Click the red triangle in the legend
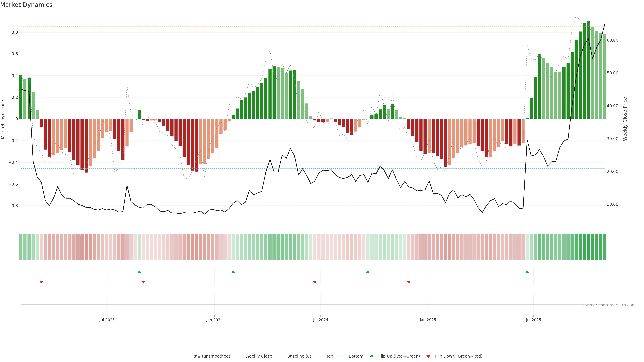 [428, 356]
